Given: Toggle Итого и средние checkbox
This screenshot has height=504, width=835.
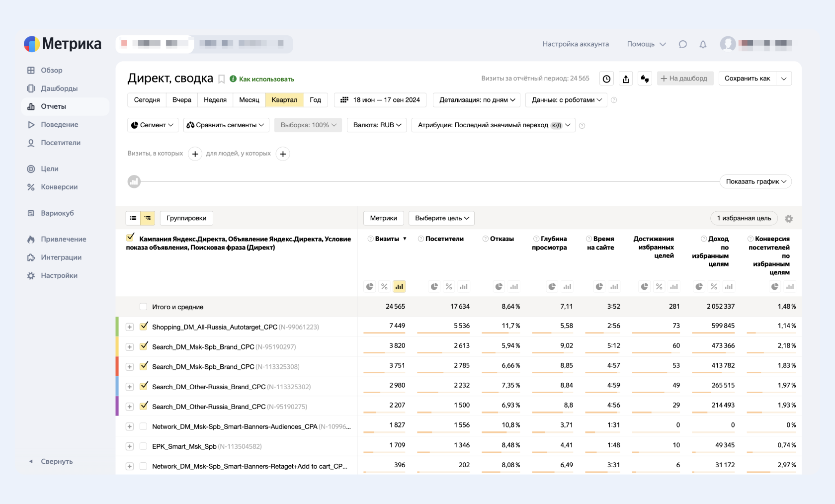Looking at the screenshot, I should pos(143,307).
